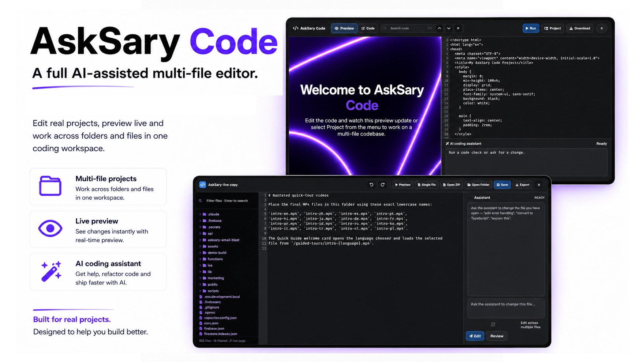Expand the .secrets folder chevron
Screen dimensions: 644x362
tap(200, 227)
